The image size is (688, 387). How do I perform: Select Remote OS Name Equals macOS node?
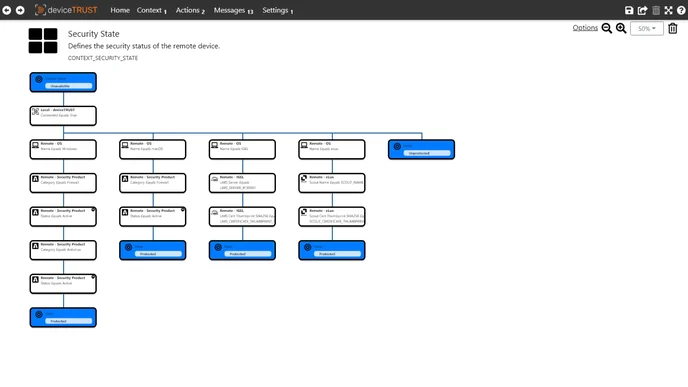pyautogui.click(x=153, y=150)
